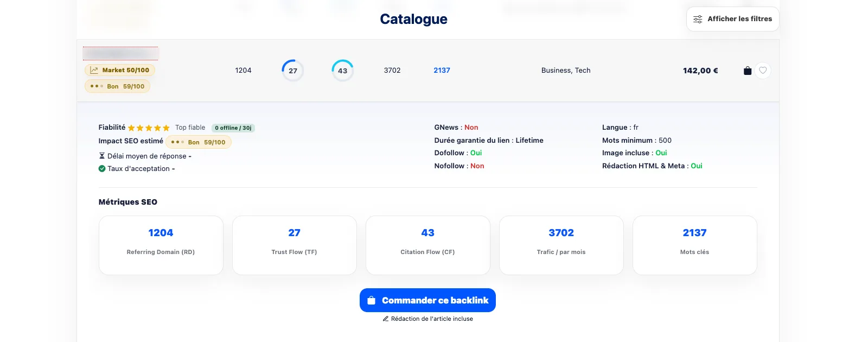Click the Top fiable label
Screen dimensions: 868x342
190,128
